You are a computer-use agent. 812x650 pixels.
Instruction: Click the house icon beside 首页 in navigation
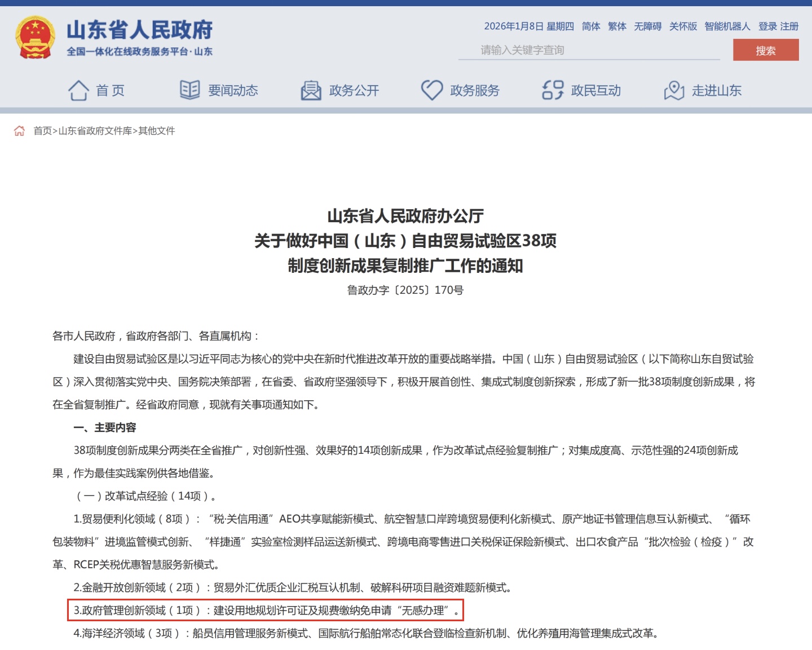[78, 90]
